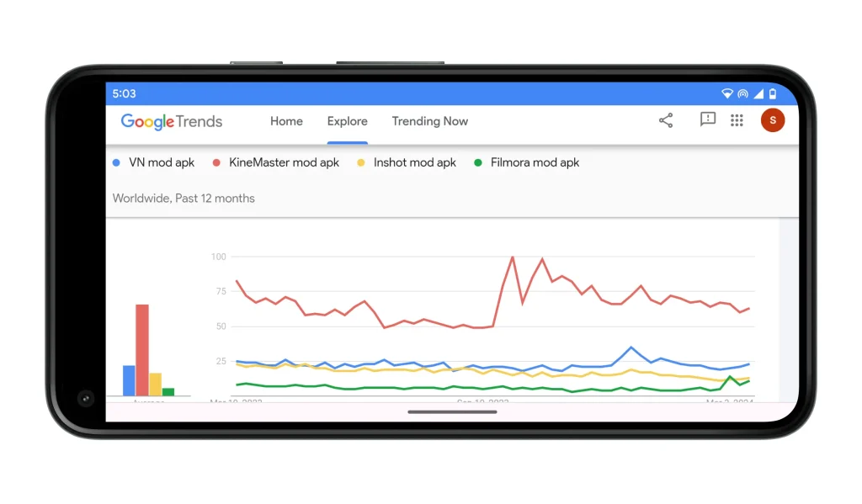Tap the Wi-Fi icon in status bar

[727, 93]
